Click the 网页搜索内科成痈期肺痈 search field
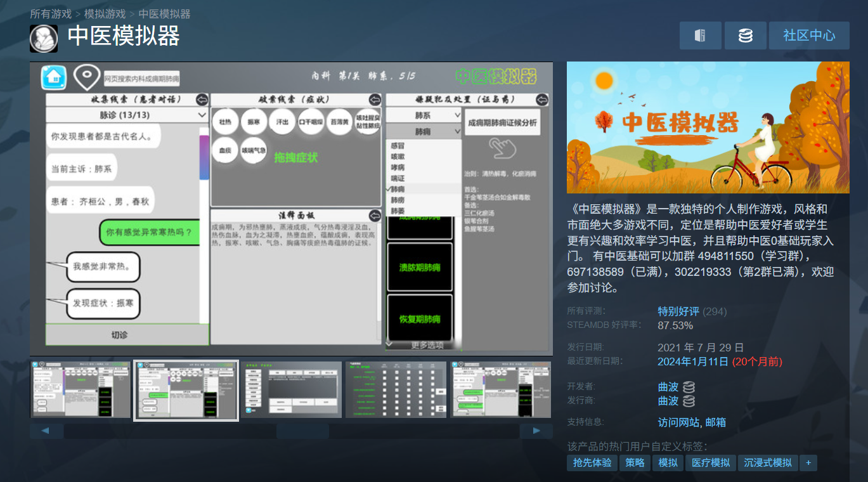Image resolution: width=868 pixels, height=482 pixels. click(142, 79)
